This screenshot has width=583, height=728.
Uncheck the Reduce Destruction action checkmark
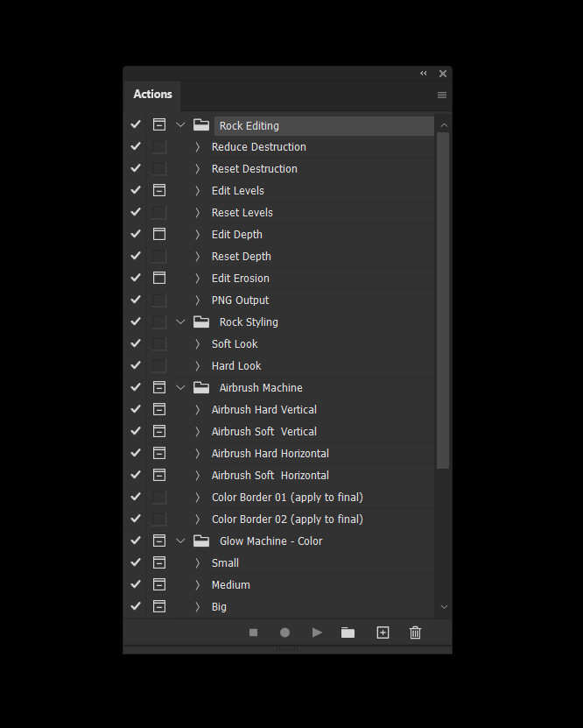[x=136, y=146]
